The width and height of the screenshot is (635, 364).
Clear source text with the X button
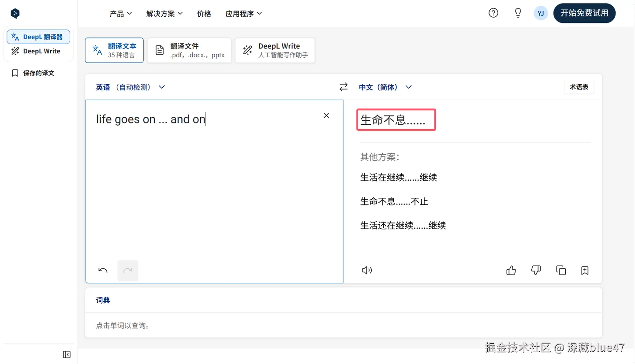(326, 115)
